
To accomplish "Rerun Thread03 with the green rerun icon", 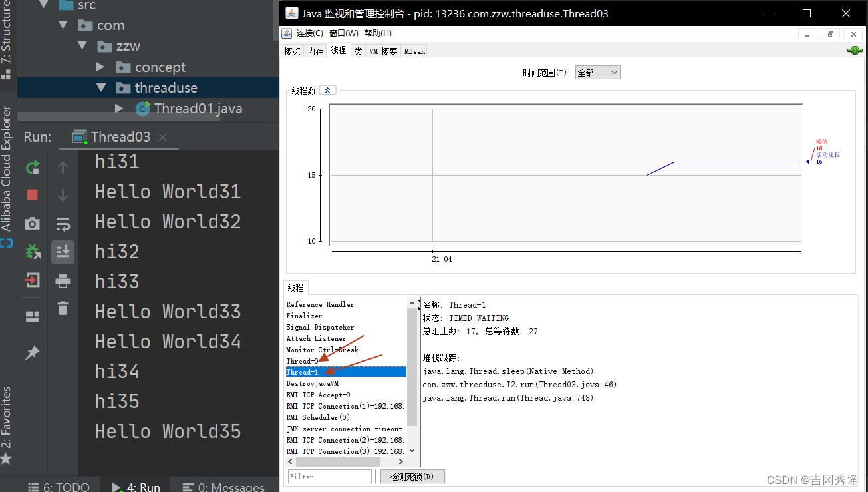I will pyautogui.click(x=32, y=167).
